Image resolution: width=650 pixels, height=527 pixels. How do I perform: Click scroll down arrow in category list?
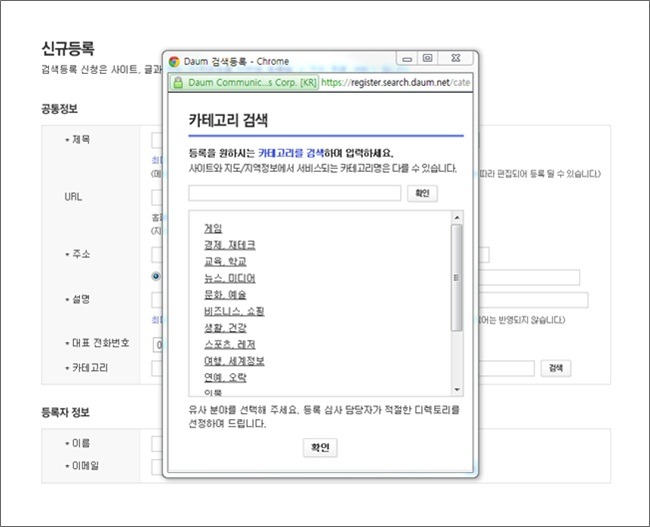(x=457, y=390)
